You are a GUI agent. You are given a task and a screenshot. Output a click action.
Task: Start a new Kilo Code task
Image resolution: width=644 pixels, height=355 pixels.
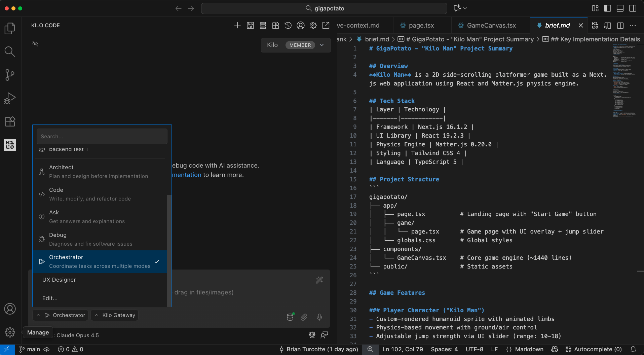tap(237, 25)
